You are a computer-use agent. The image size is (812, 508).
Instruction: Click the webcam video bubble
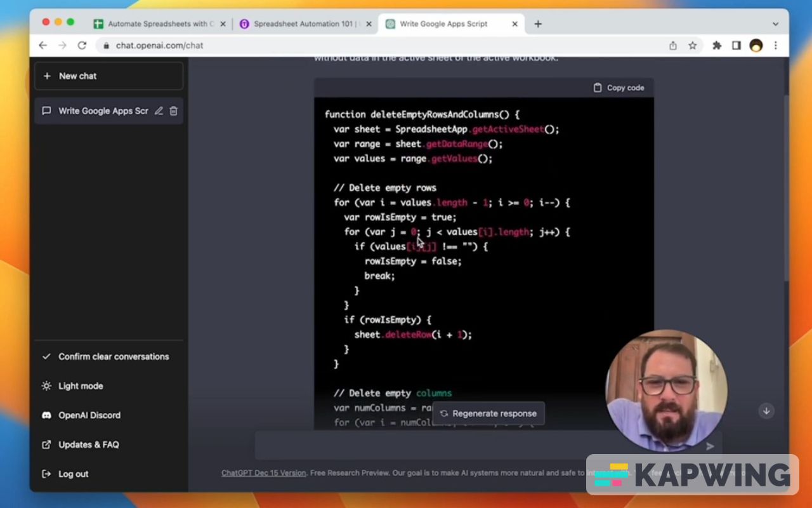[666, 390]
